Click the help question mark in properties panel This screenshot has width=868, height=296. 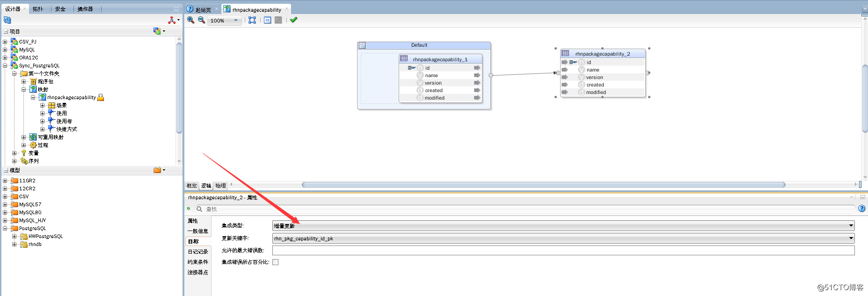coord(862,209)
